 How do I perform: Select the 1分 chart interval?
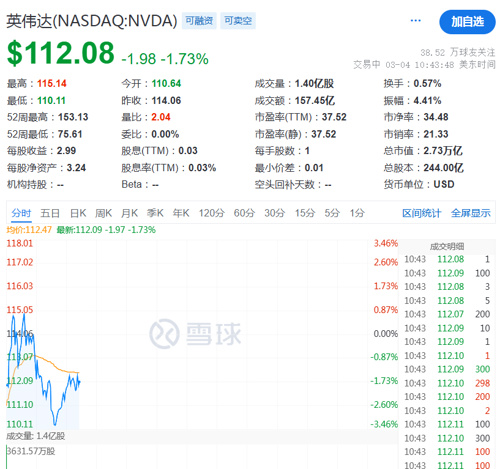(x=357, y=213)
